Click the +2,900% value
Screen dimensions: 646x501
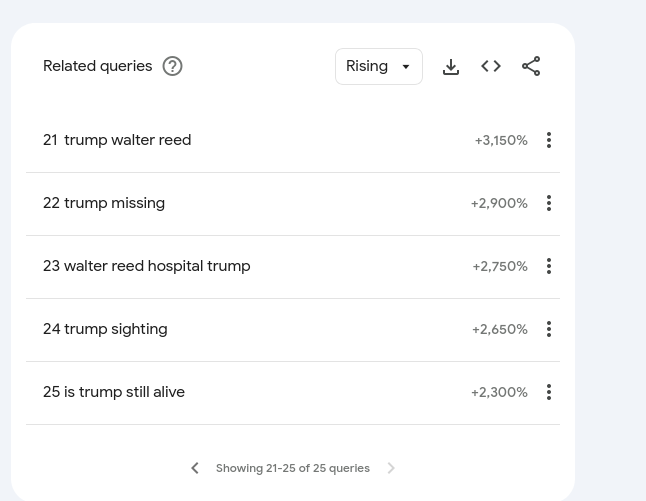[499, 204]
